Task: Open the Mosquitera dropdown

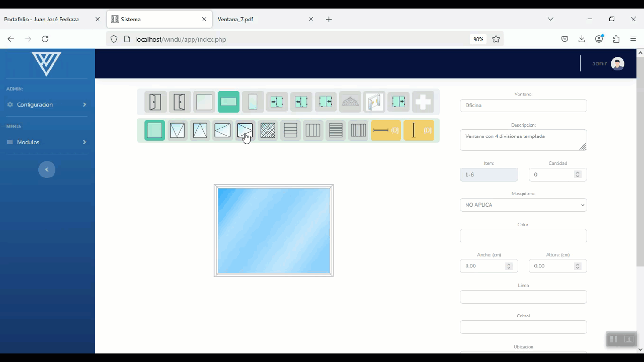Action: 523,205
